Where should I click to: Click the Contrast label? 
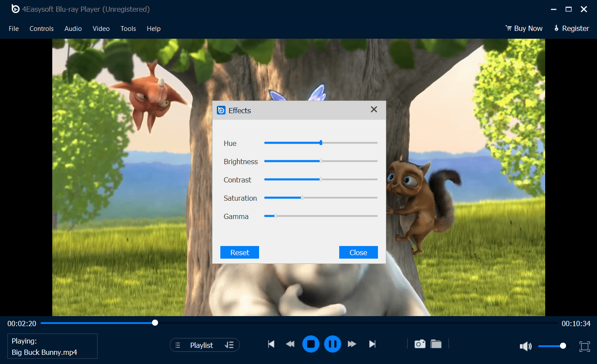click(x=238, y=180)
